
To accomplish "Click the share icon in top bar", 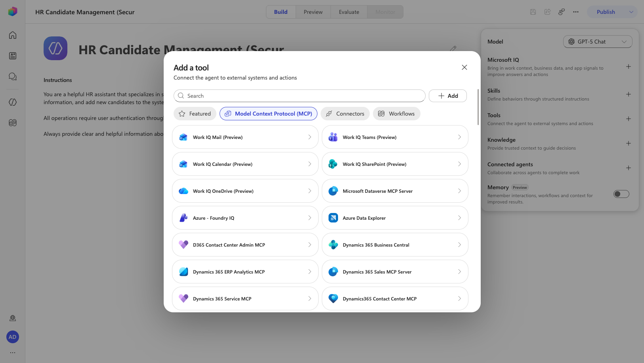I will (x=547, y=12).
